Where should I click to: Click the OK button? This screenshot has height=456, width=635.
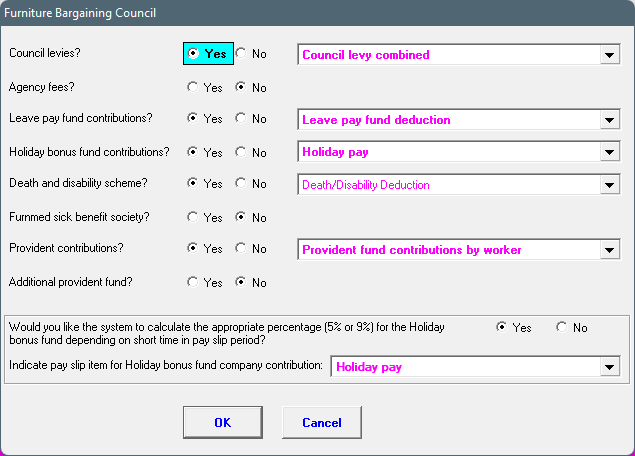[x=223, y=422]
